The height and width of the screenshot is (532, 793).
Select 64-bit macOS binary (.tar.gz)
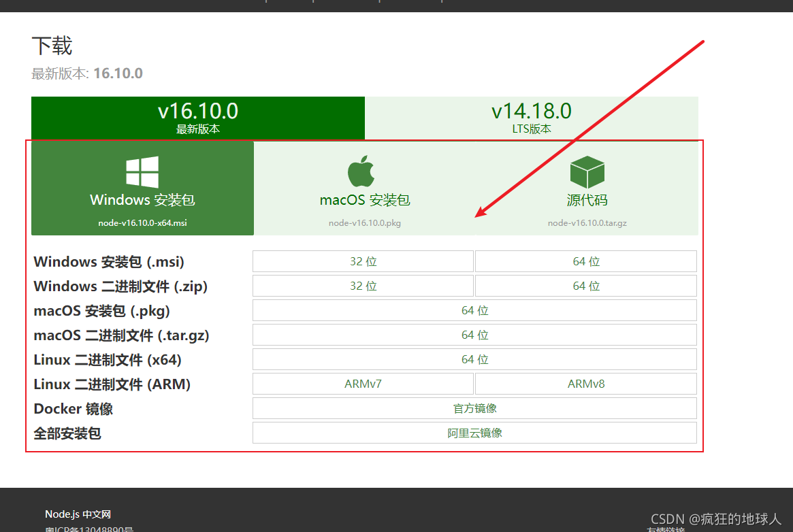(475, 335)
